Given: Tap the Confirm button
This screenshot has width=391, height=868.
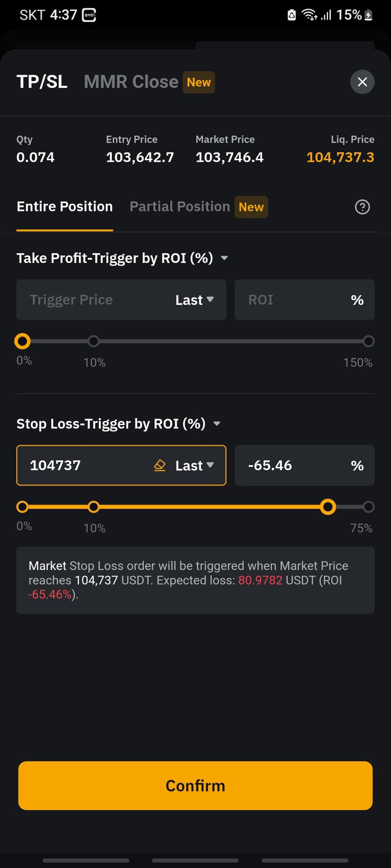Looking at the screenshot, I should pos(195,785).
